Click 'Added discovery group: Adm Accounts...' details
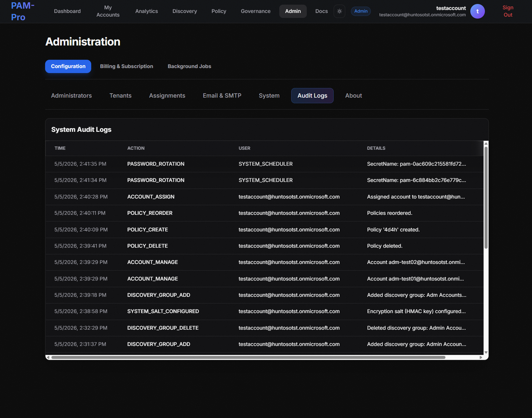 pyautogui.click(x=417, y=295)
